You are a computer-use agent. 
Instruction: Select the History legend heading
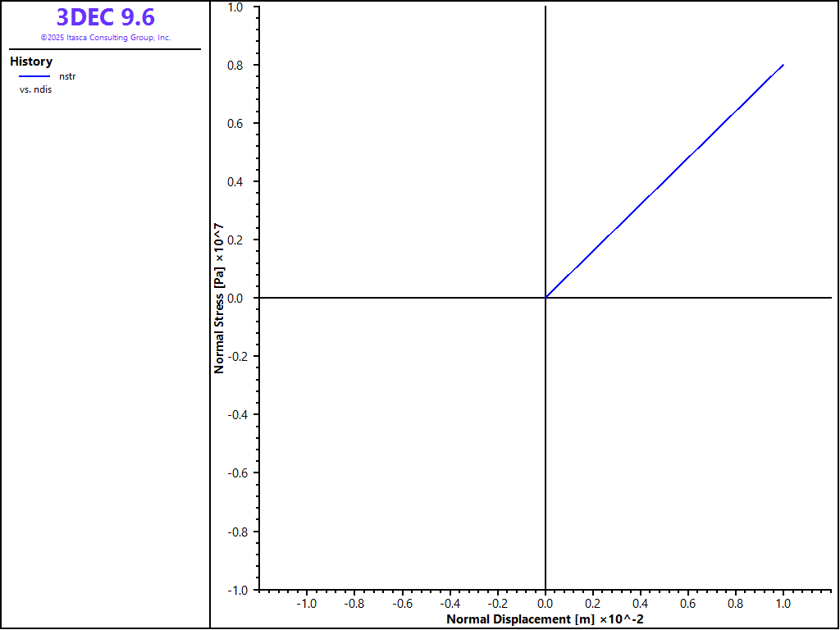(x=31, y=62)
